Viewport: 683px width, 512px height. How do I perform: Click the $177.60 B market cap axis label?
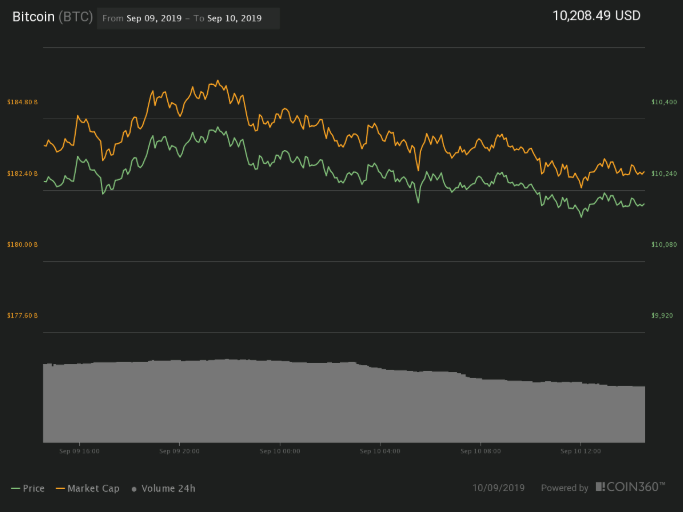(22, 315)
